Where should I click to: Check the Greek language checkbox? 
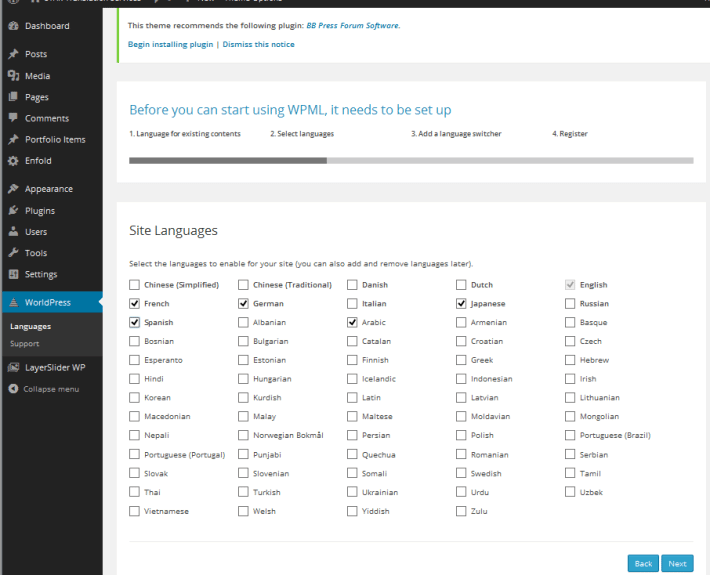[x=461, y=360]
